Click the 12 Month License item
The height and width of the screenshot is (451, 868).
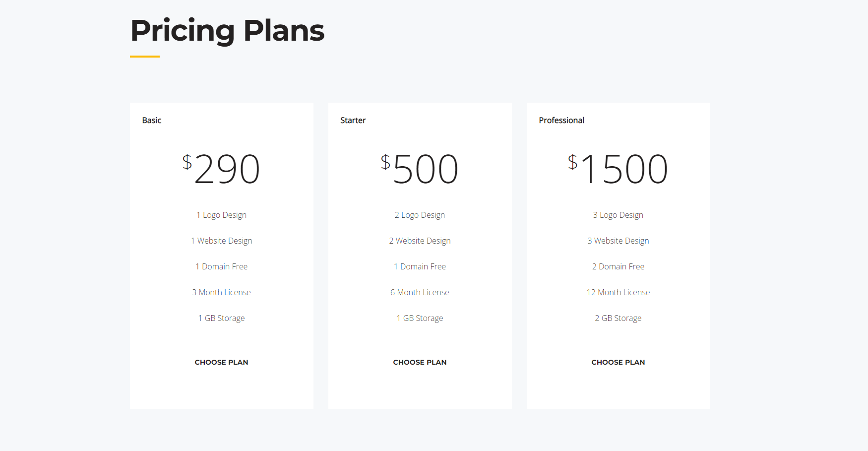618,292
